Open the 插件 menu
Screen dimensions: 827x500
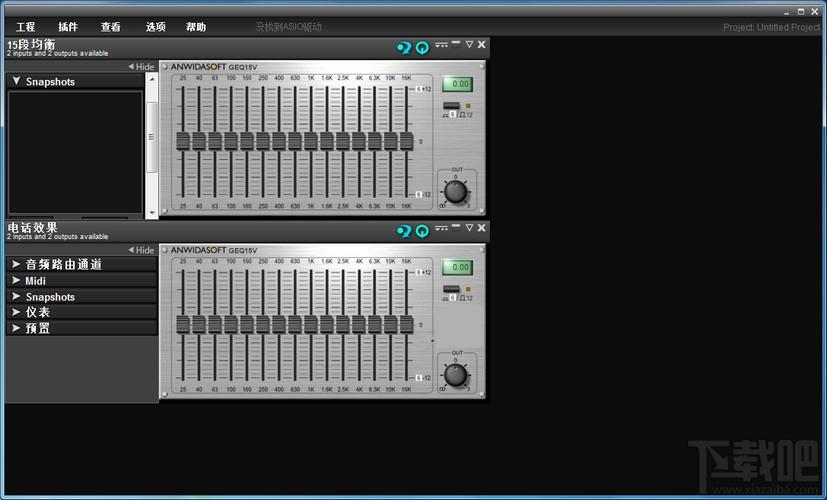68,27
